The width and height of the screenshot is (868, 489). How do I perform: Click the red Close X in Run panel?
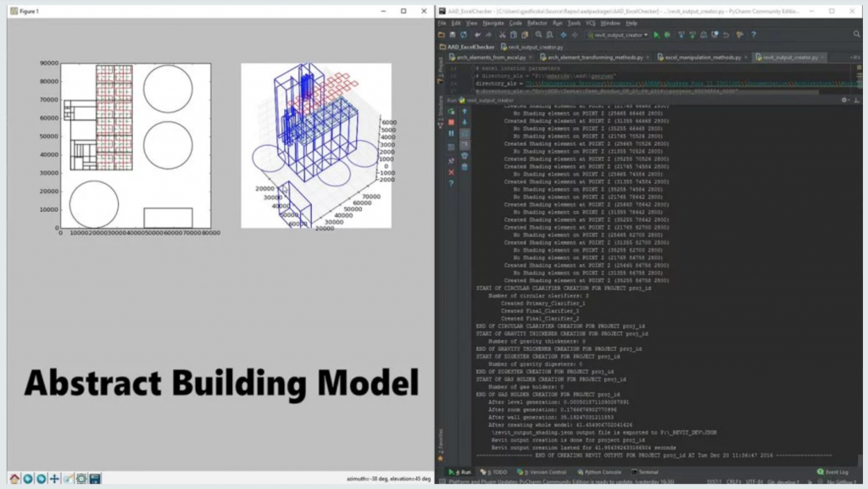pyautogui.click(x=451, y=172)
